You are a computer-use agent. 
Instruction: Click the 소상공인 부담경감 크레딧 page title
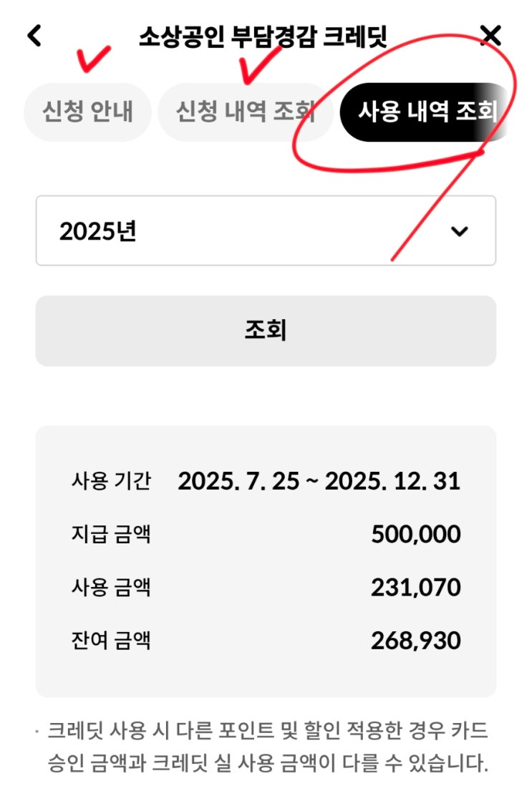[263, 37]
